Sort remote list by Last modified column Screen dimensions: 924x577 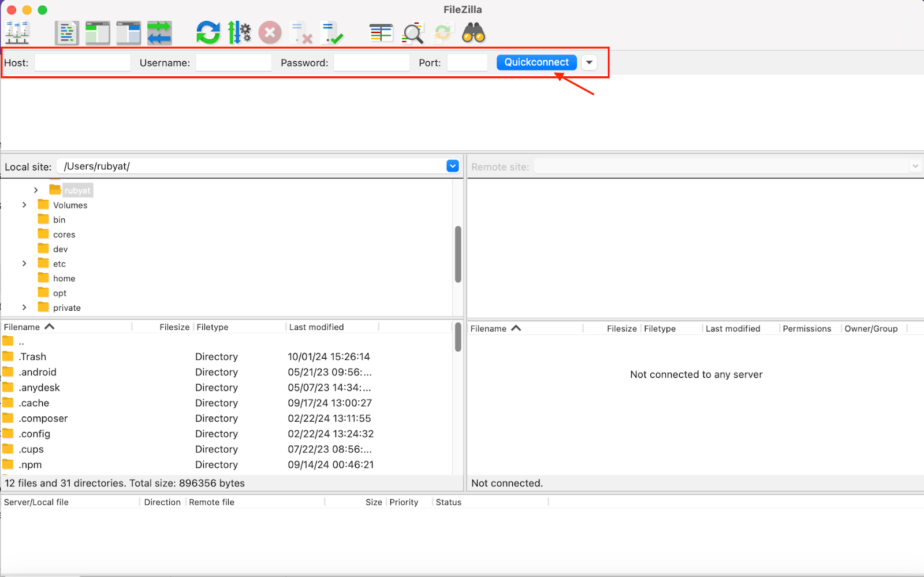[741, 329]
